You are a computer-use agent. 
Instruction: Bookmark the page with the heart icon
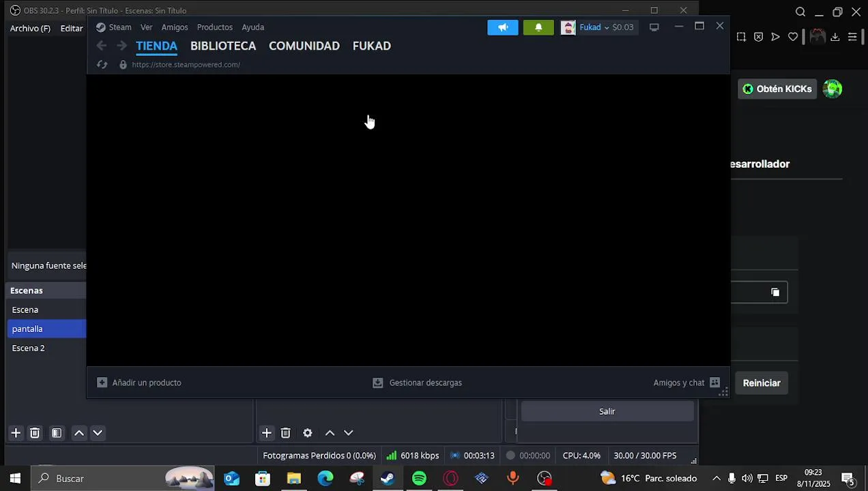(x=793, y=37)
